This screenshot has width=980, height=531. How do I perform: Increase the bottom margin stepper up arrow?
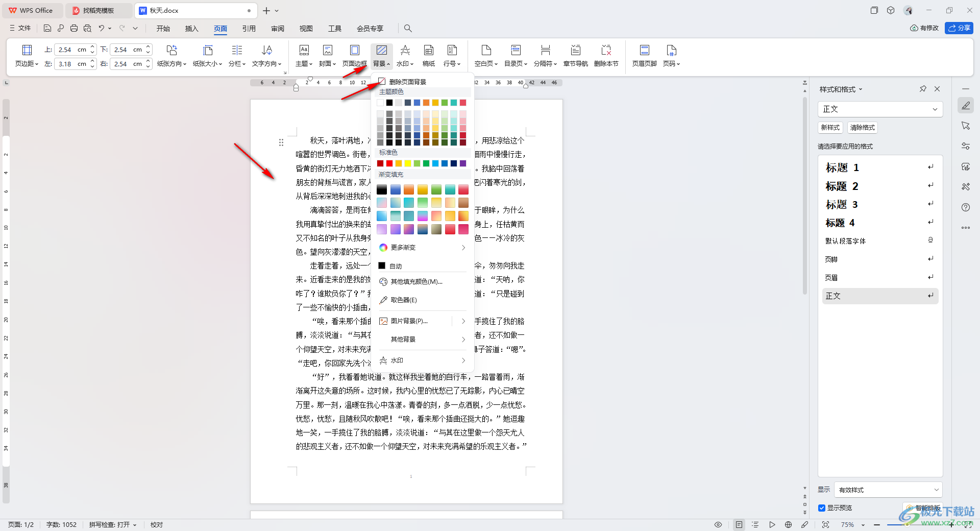(x=148, y=47)
